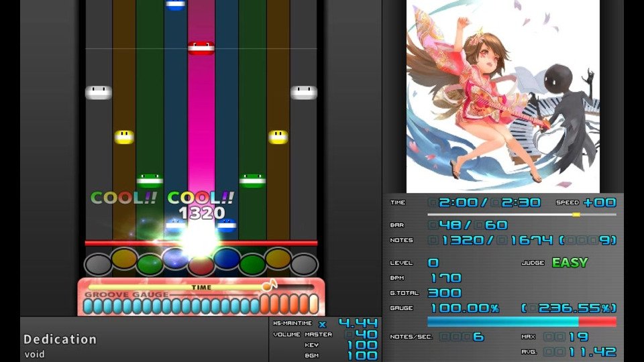This screenshot has width=644, height=362.
Task: Click the falling white note in right lane
Action: click(304, 93)
